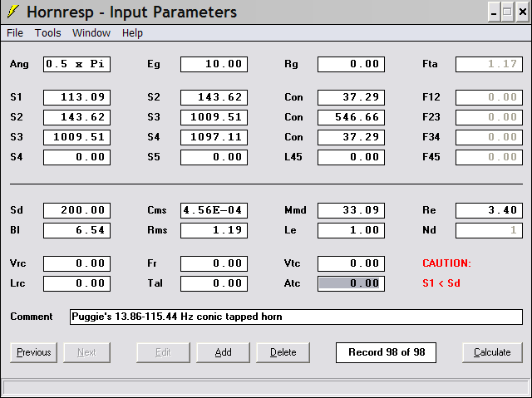Screen dimensions: 532x398
Task: Click the Previous record button
Action: [x=33, y=352]
